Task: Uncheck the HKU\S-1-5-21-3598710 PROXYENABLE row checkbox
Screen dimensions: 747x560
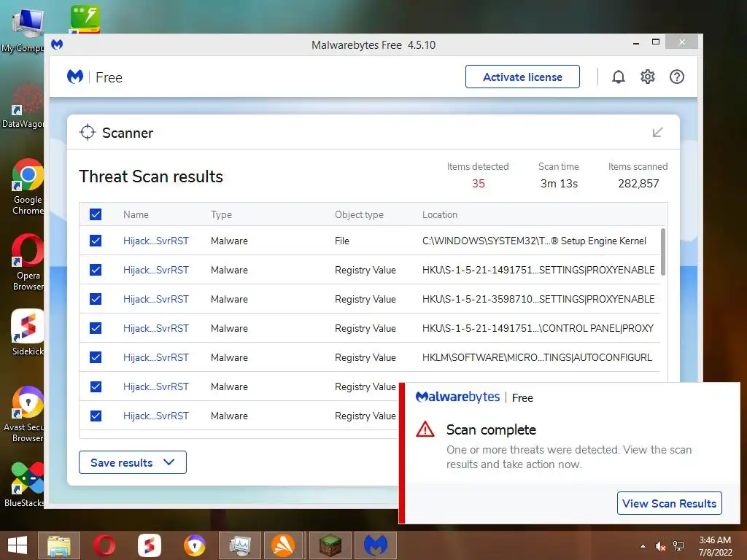Action: click(x=96, y=299)
